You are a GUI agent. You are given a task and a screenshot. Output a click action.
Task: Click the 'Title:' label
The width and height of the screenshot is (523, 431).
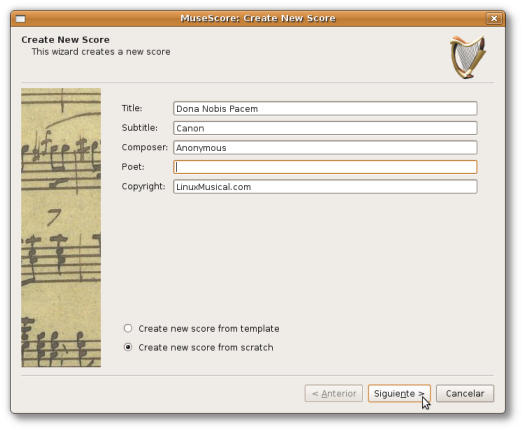pos(132,108)
